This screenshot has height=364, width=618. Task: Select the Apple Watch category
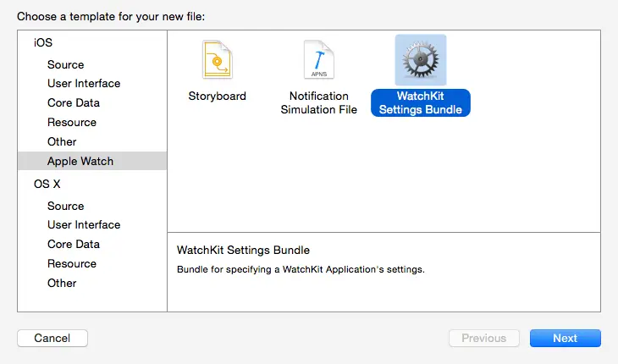tap(80, 162)
